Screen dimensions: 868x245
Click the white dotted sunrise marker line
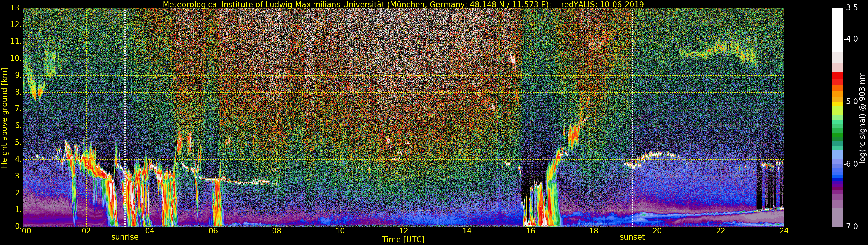(x=125, y=117)
